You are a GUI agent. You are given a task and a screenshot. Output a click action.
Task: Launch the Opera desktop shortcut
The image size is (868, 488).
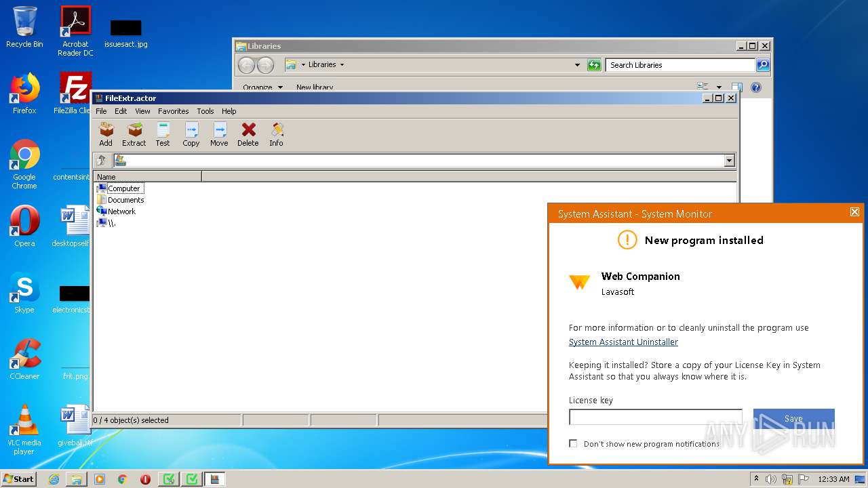click(24, 226)
